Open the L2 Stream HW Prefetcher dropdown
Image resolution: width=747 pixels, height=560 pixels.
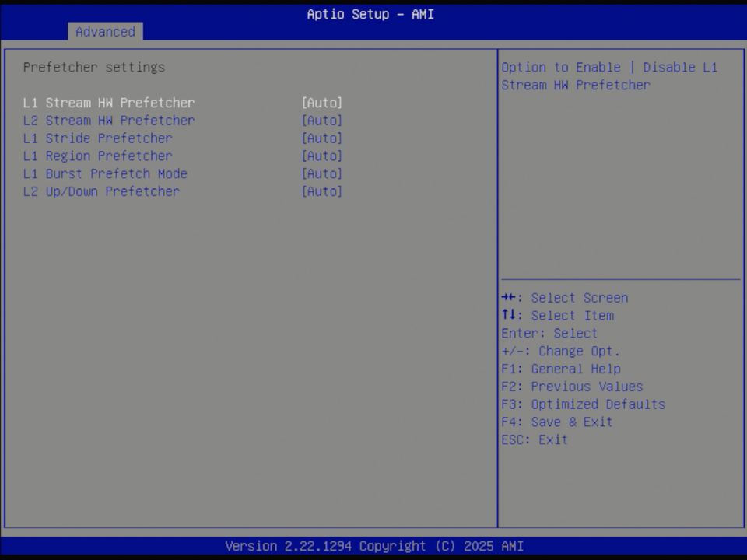click(322, 121)
